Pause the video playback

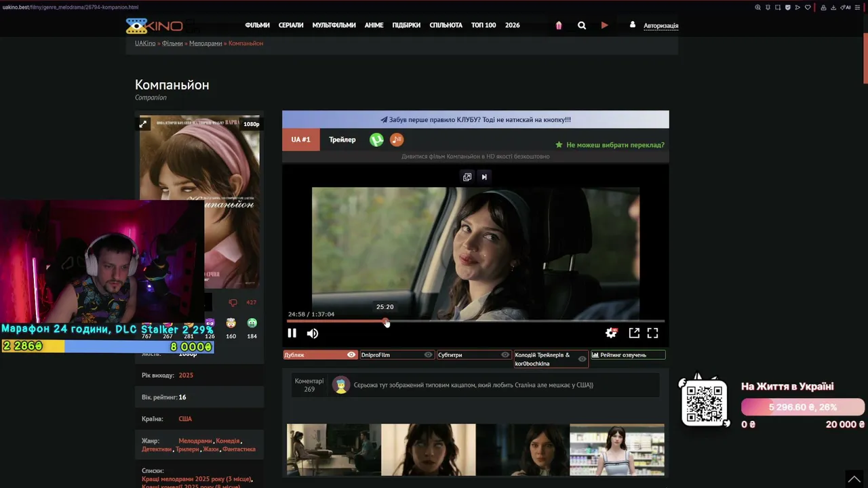point(292,333)
